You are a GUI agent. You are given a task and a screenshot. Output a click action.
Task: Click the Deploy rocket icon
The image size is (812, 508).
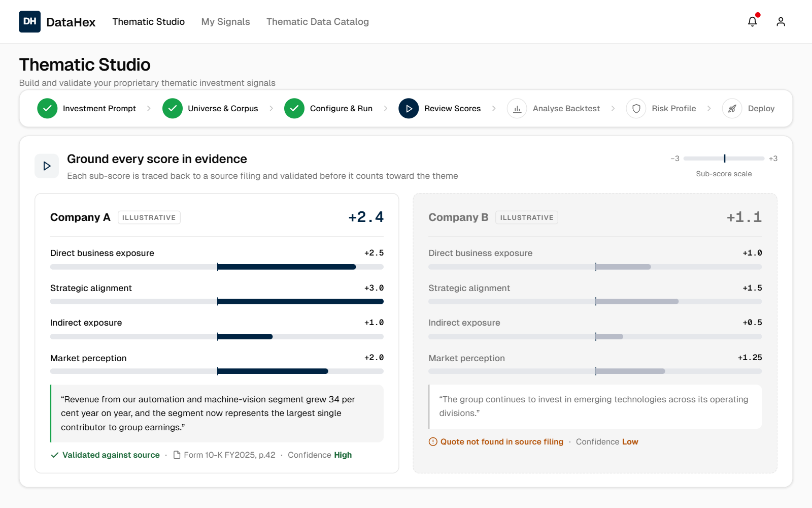732,108
